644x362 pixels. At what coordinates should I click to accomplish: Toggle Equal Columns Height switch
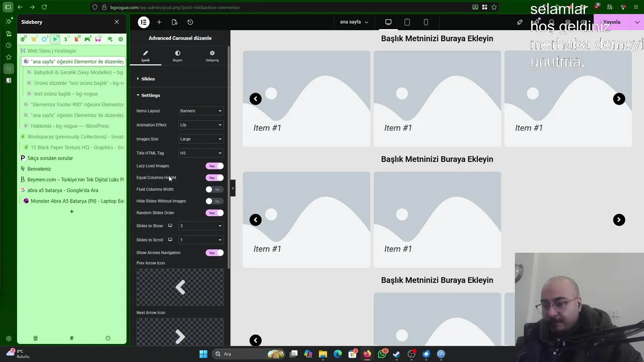[214, 177]
